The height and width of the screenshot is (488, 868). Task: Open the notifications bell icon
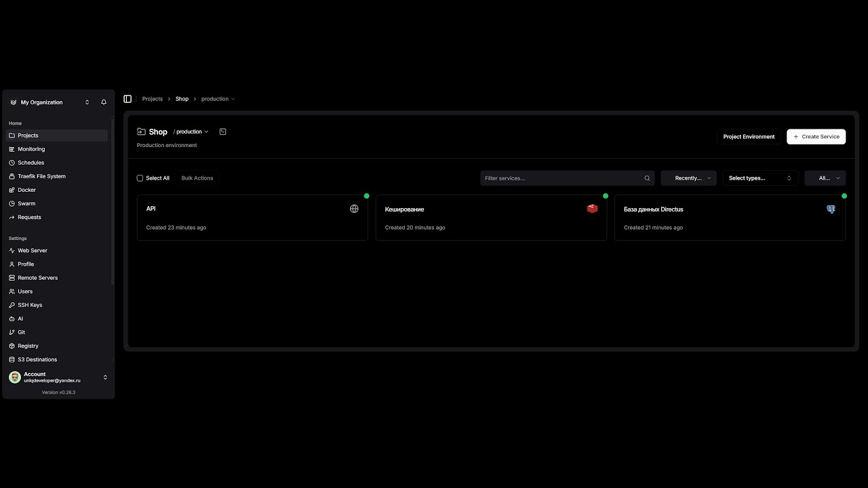point(104,102)
